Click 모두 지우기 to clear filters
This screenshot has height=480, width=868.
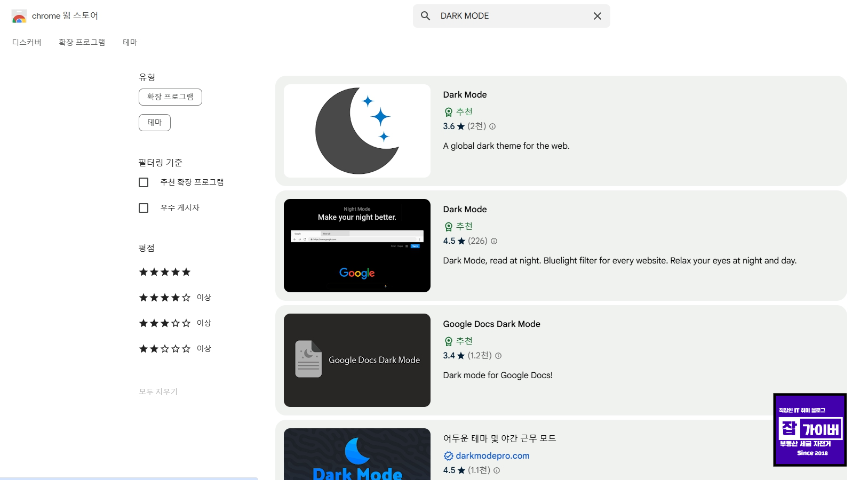click(x=158, y=391)
